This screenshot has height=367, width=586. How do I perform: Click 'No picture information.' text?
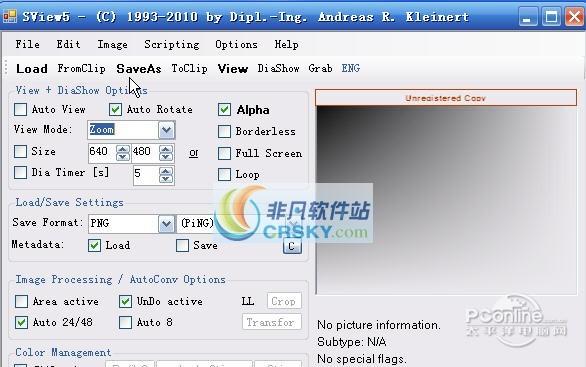[379, 325]
